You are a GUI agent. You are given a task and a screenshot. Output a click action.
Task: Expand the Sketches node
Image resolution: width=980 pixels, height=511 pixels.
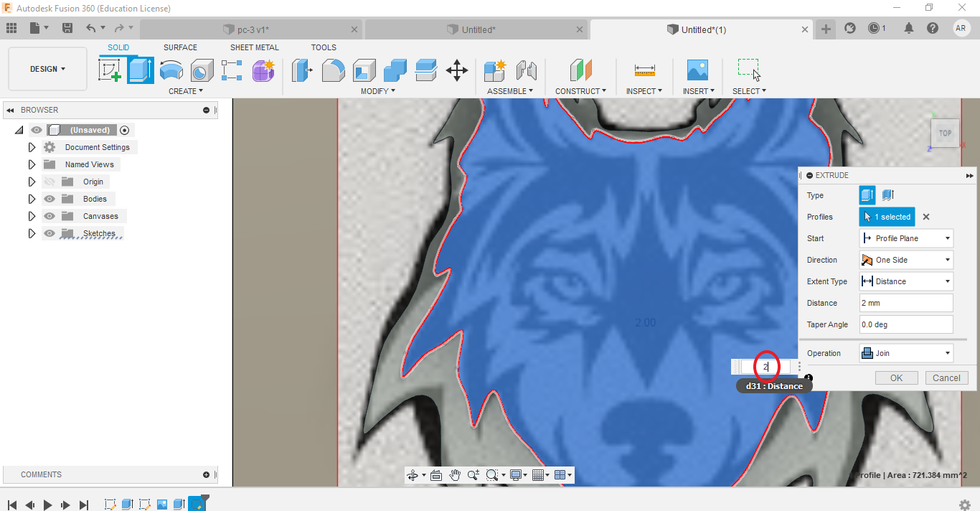(x=32, y=233)
